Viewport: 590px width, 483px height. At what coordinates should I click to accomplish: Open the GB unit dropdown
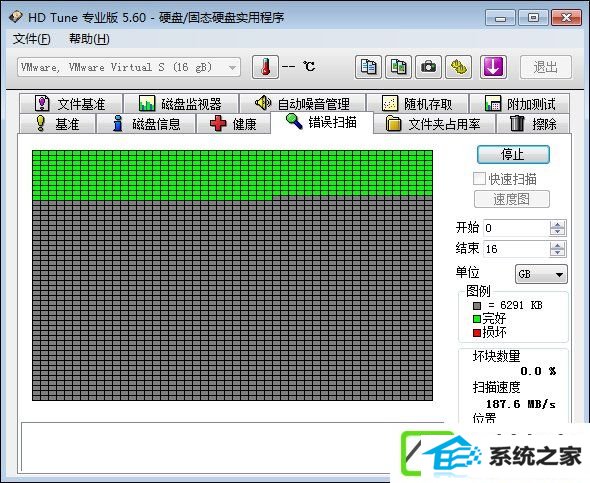pyautogui.click(x=541, y=274)
